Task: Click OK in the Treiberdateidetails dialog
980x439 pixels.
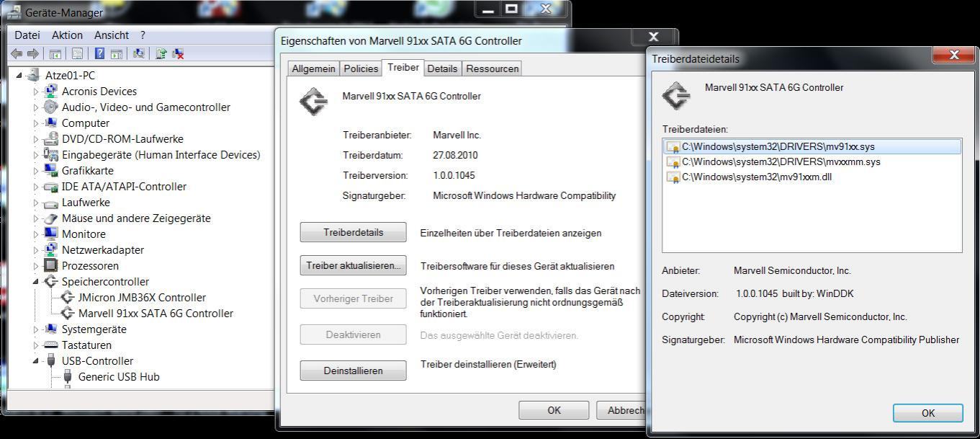Action: (927, 413)
